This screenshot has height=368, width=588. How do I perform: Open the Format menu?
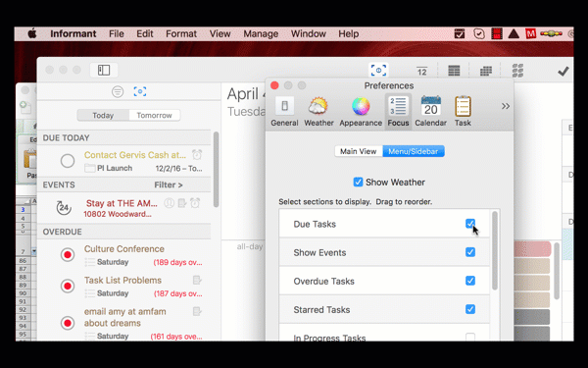[181, 33]
